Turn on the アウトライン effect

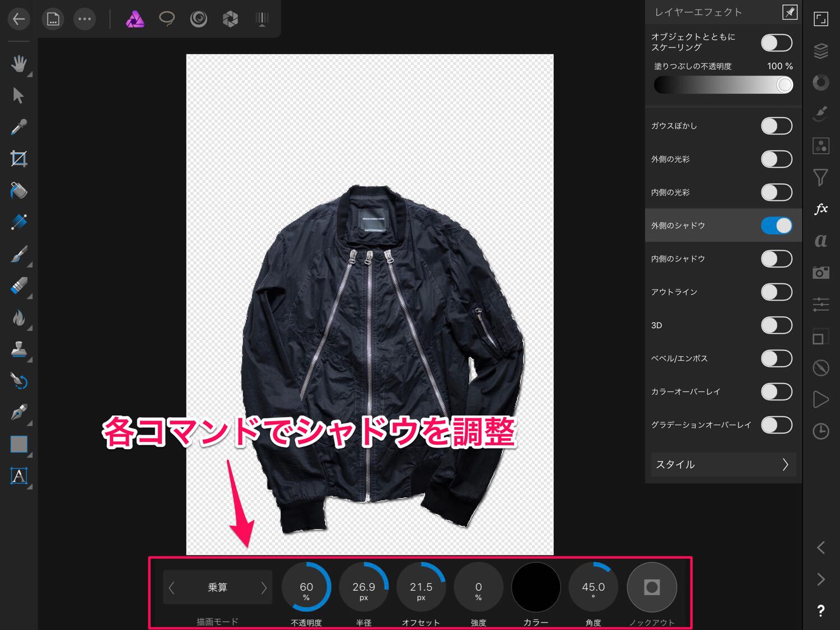[776, 292]
